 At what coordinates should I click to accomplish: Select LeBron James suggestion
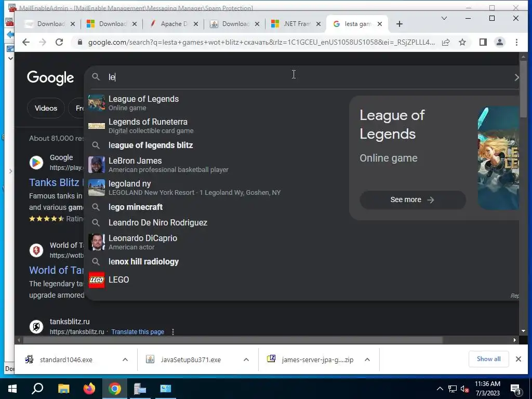coord(217,165)
